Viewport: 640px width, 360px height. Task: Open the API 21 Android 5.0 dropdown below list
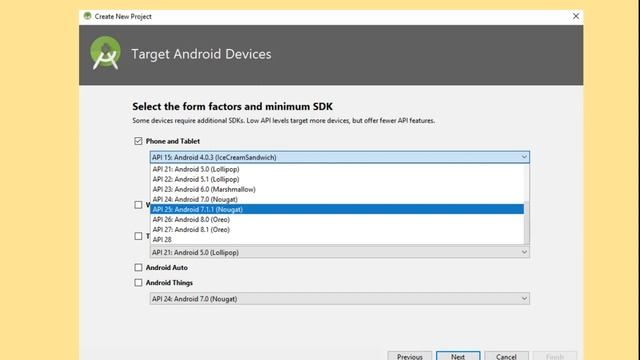click(340, 252)
